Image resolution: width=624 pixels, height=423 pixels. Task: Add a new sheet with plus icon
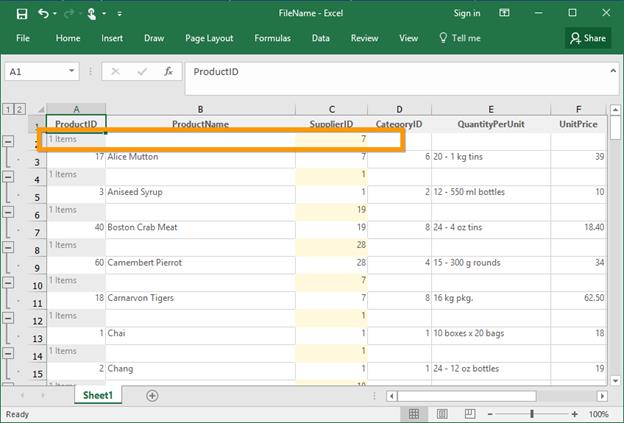click(x=152, y=396)
